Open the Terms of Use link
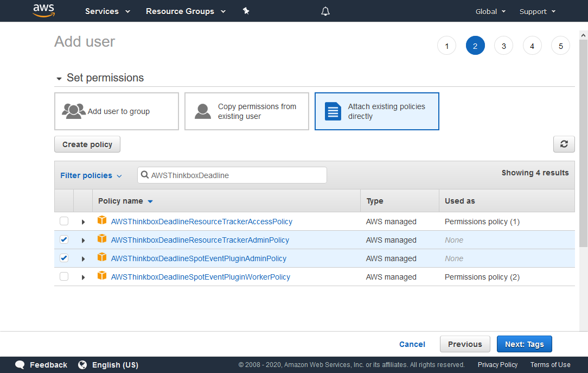 click(550, 365)
